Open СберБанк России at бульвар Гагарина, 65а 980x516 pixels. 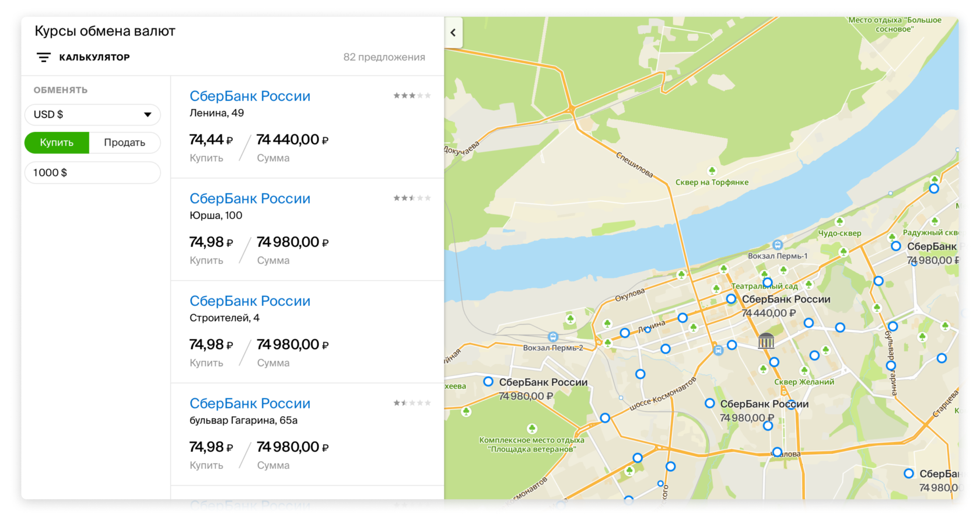click(x=250, y=403)
